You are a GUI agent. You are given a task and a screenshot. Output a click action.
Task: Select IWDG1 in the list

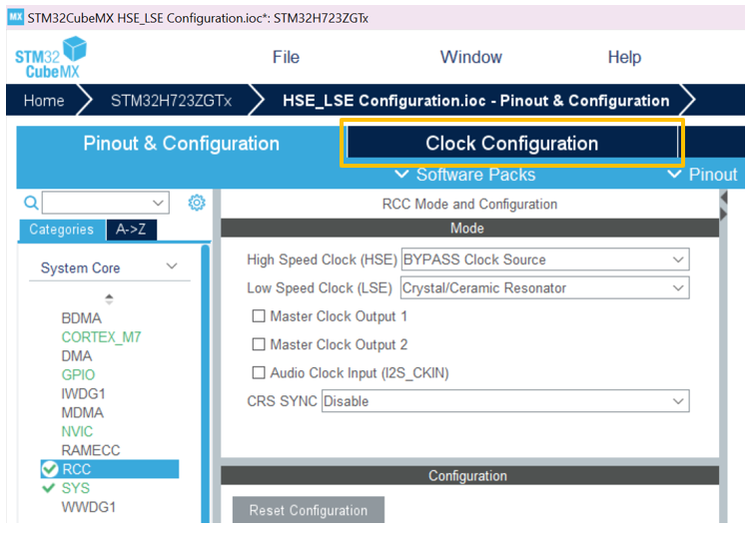pyautogui.click(x=83, y=394)
